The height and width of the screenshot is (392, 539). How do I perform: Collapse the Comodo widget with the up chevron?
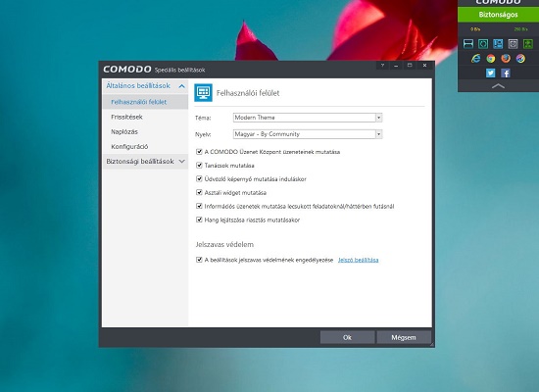coord(498,86)
